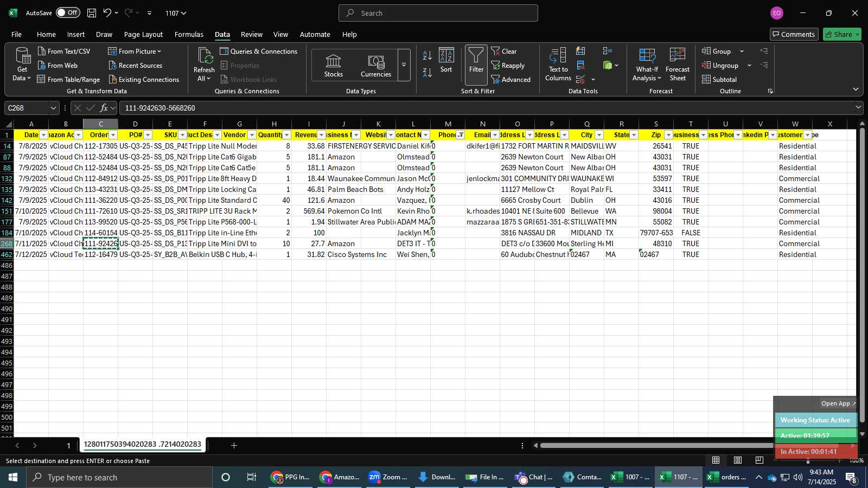
Task: Expand the Group dropdown arrow
Action: pyautogui.click(x=742, y=51)
